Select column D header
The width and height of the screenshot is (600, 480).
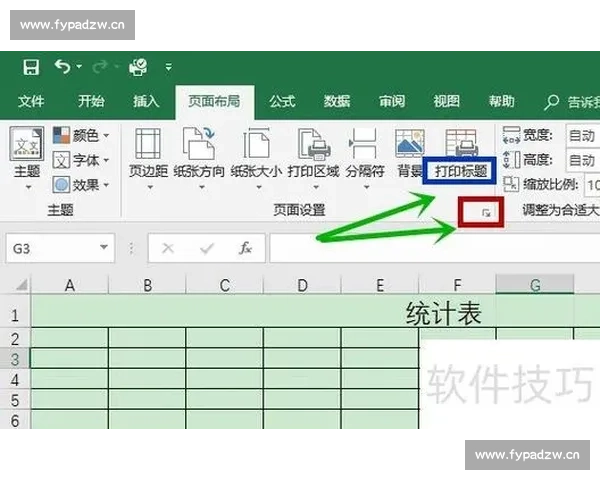(302, 285)
